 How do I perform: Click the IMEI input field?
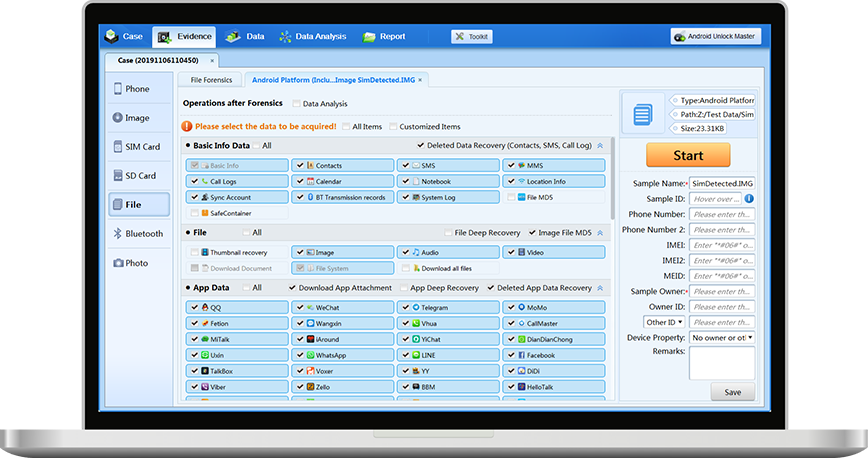(722, 245)
